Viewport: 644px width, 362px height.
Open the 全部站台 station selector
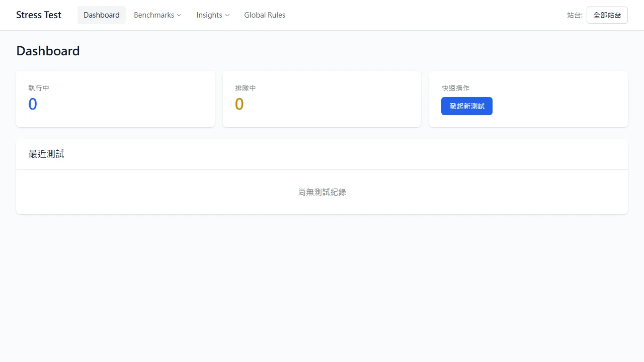pyautogui.click(x=607, y=15)
